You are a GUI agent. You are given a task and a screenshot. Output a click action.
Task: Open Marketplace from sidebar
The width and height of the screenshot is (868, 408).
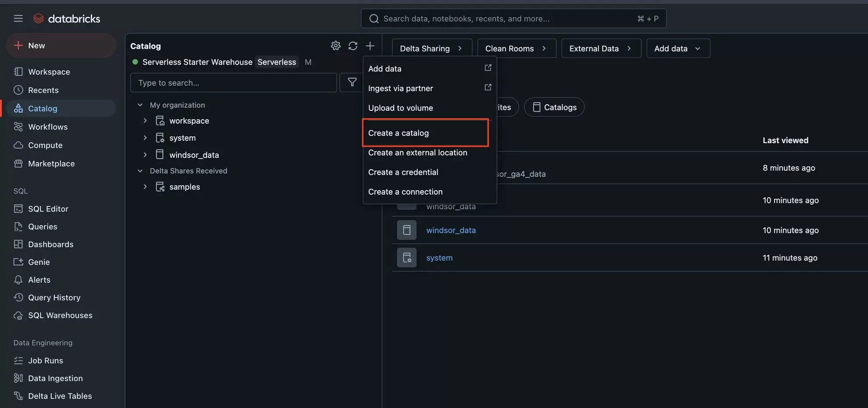[51, 163]
